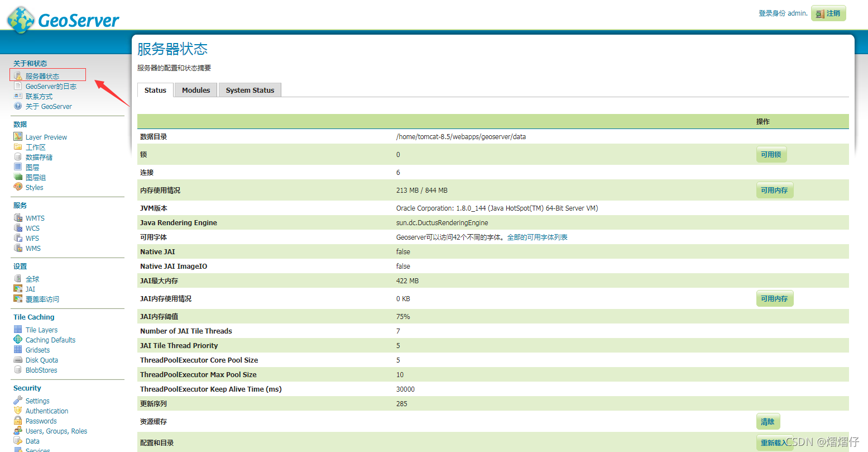
Task: Click the 注销 logout button
Action: [828, 13]
